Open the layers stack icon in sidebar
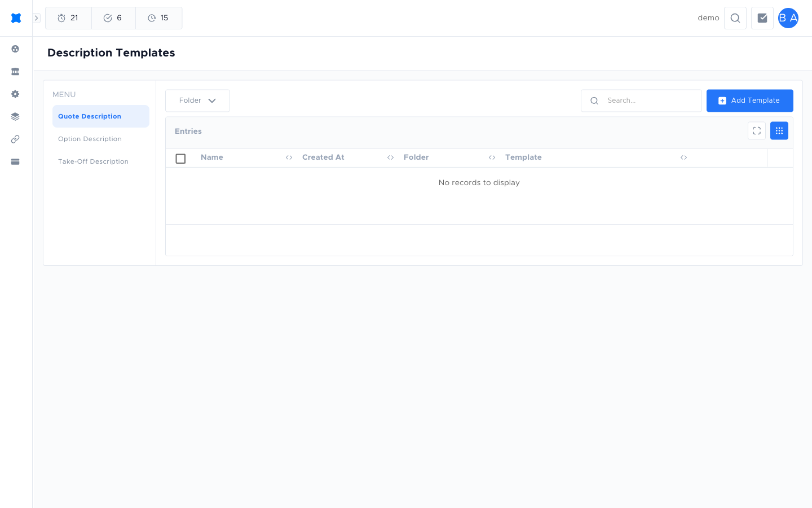The height and width of the screenshot is (508, 812). pos(15,117)
